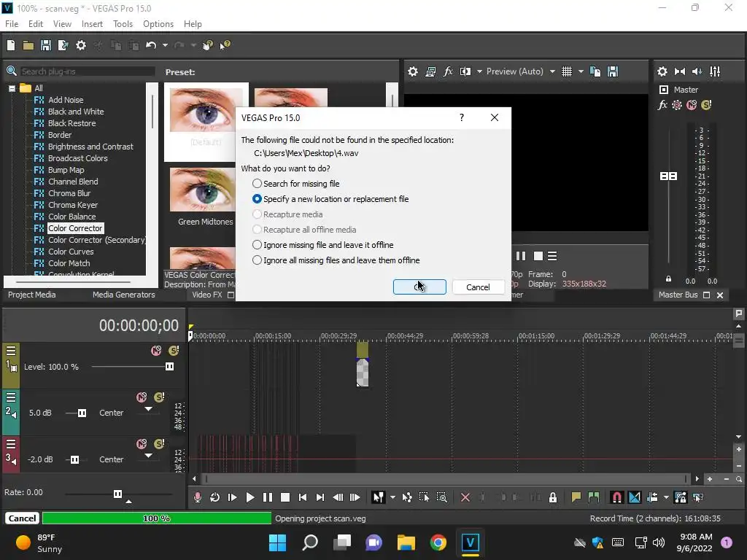Select the Zoom Edit tool magnifier icon
This screenshot has width=747, height=560.
(441, 497)
